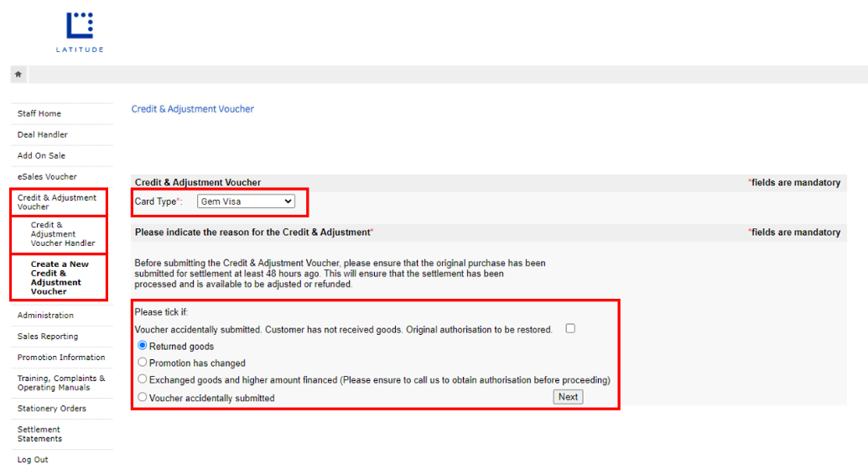Click the home icon in breadcrumb bar
Image resolution: width=868 pixels, height=470 pixels.
point(18,75)
